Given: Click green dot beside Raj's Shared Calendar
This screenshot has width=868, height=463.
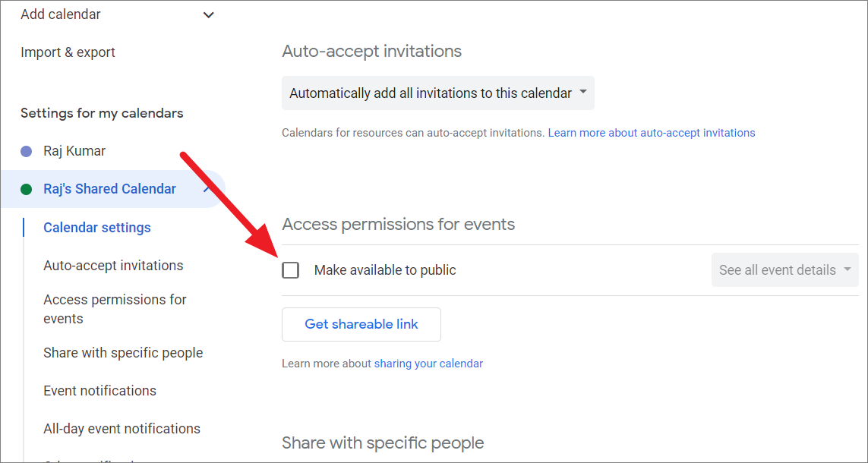Looking at the screenshot, I should [x=26, y=189].
